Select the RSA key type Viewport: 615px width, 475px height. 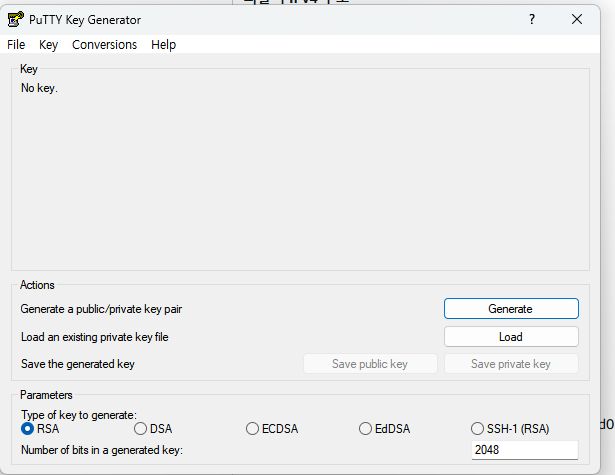40,429
